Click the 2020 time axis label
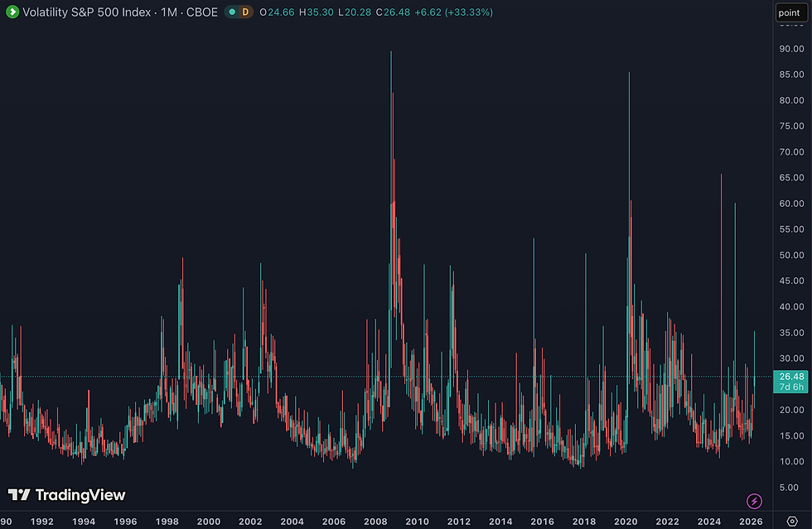This screenshot has height=529, width=812. [x=626, y=522]
